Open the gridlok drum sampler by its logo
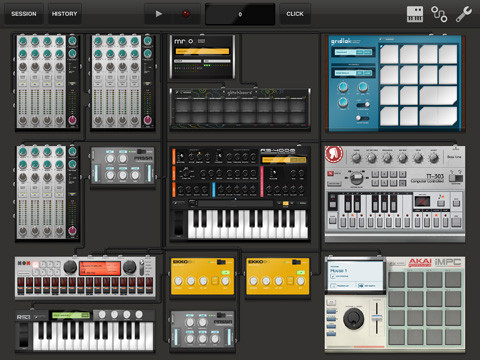 pos(341,41)
